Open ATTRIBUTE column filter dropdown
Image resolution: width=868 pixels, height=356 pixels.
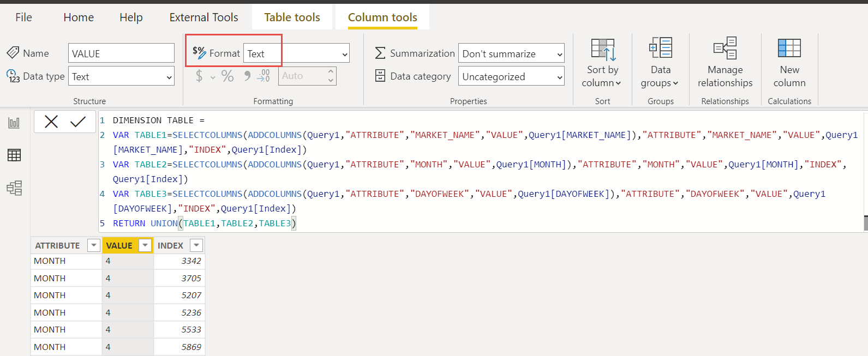pos(94,245)
